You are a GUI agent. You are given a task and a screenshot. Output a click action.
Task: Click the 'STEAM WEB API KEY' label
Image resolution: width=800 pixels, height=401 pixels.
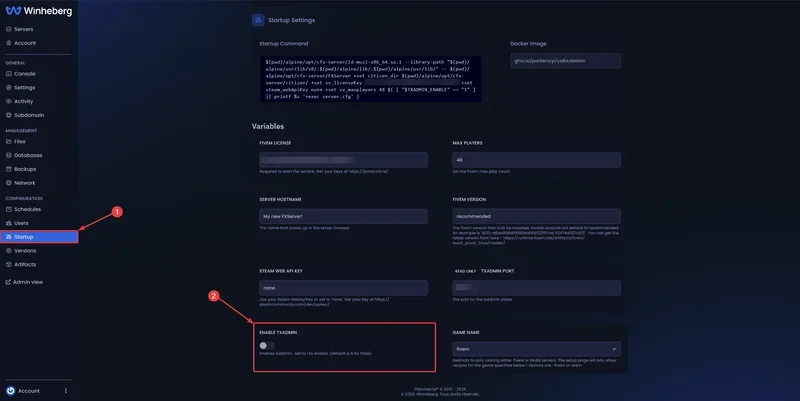[281, 271]
